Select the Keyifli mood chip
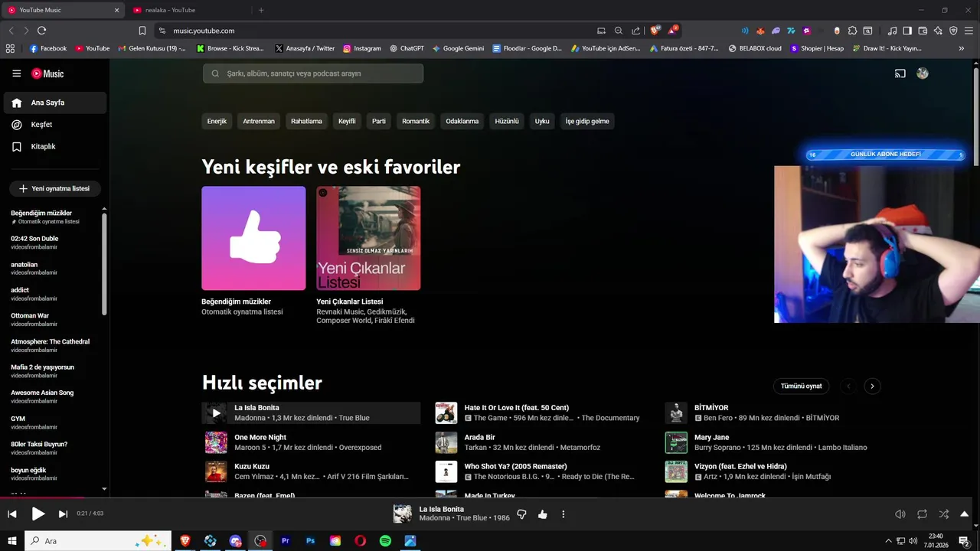The height and width of the screenshot is (551, 980). coord(347,121)
